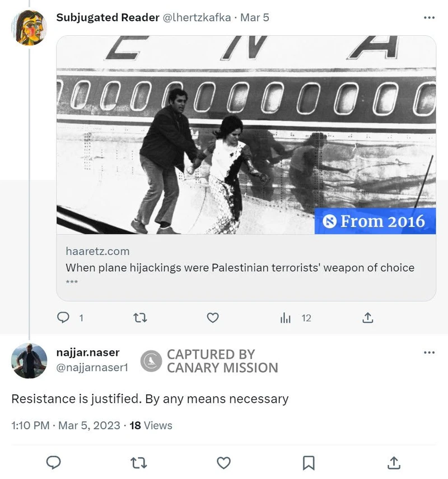Visit the @lhertzkafka handle link
This screenshot has height=479, width=448.
(197, 17)
